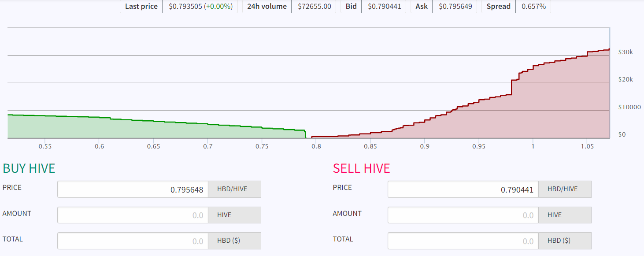Screen dimensions: 644x256
Task: Click the $10000 axis label on chart
Action: click(629, 107)
